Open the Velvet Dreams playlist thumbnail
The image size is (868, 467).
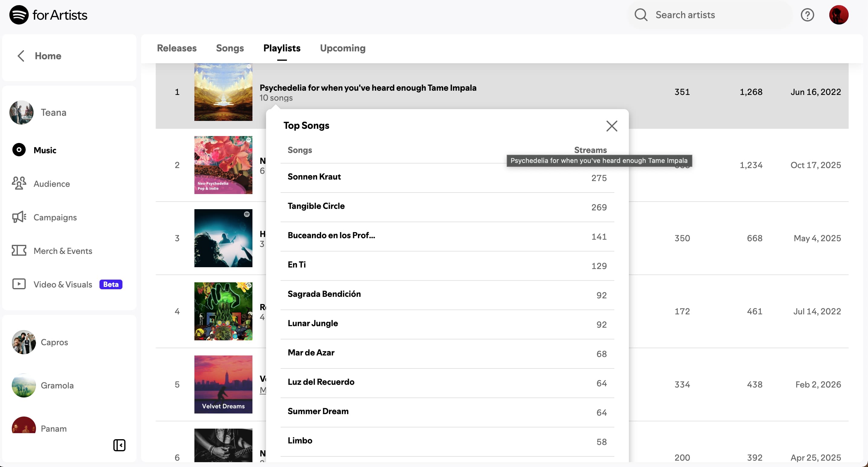[x=223, y=384]
